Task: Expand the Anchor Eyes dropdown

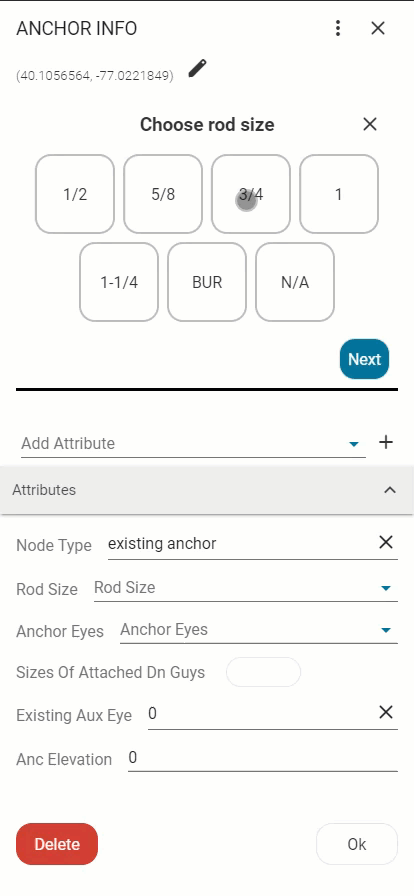Action: (x=258, y=630)
